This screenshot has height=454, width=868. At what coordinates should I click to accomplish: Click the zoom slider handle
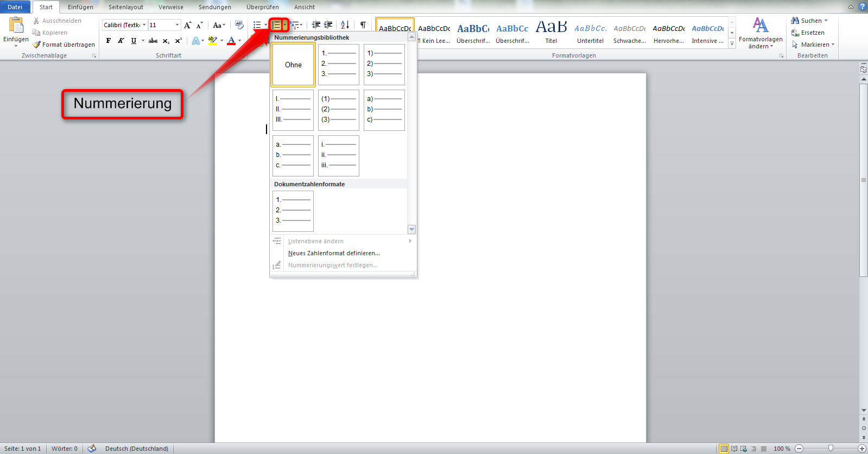[831, 449]
